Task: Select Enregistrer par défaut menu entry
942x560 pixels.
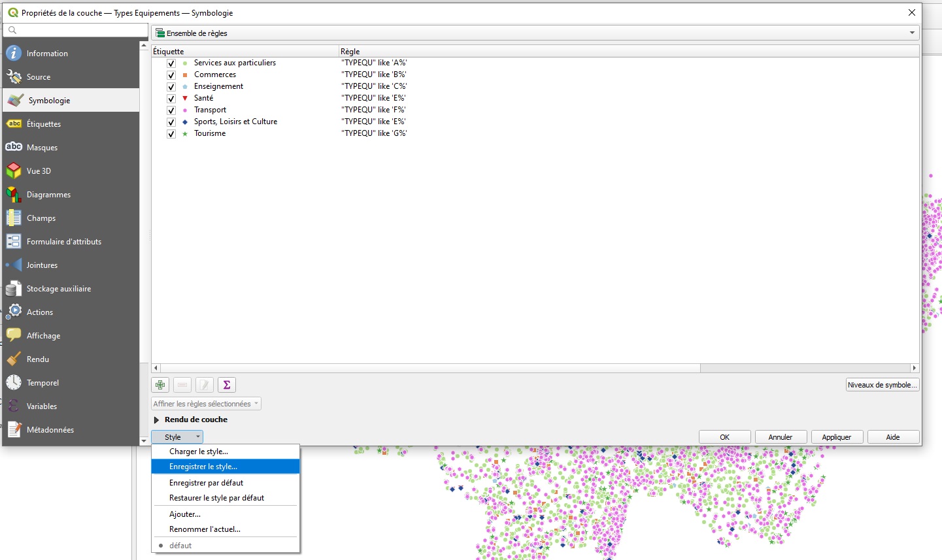Action: coord(226,483)
